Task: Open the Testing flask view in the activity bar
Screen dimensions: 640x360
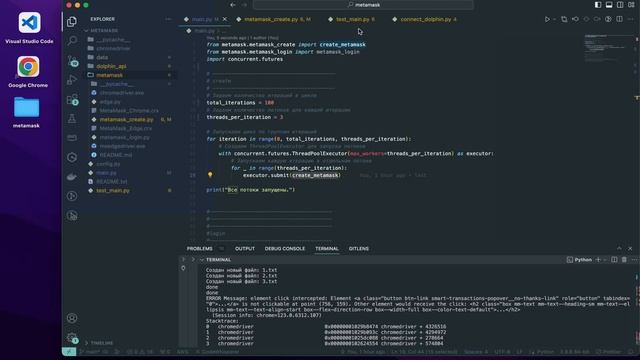Action: 72,118
